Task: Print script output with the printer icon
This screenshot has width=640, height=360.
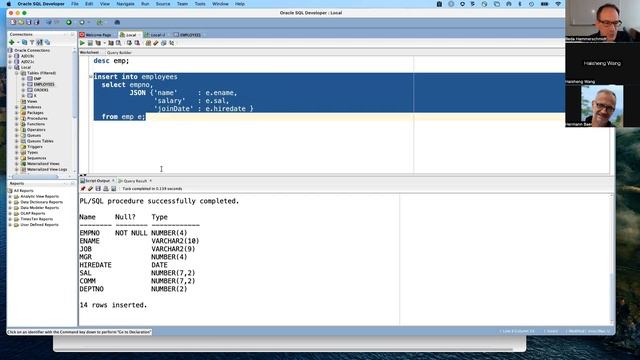Action: [106, 189]
